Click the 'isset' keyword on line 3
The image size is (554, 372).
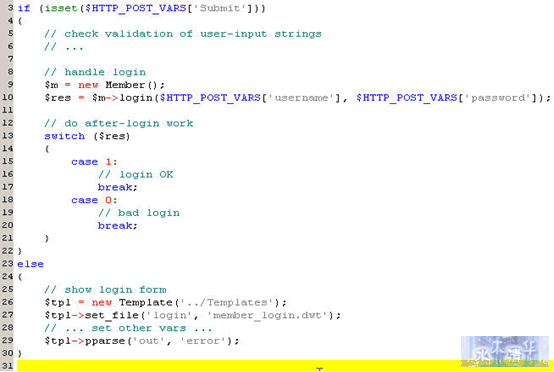click(x=61, y=8)
